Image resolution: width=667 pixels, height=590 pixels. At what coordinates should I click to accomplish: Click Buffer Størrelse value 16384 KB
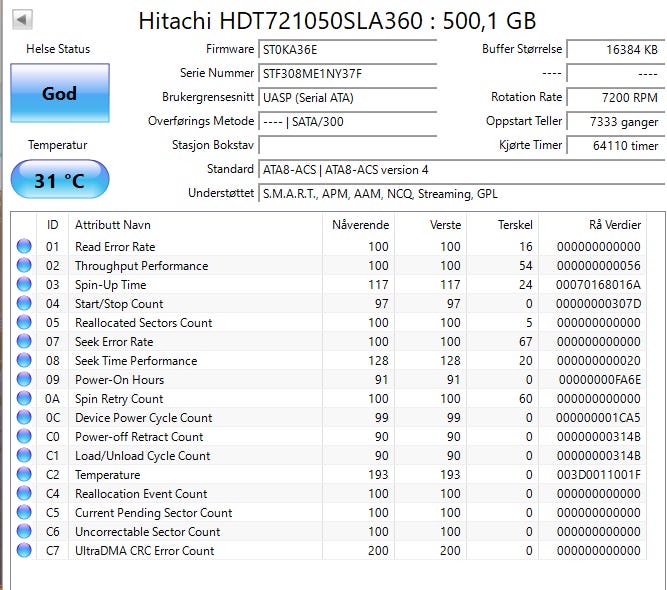coord(616,49)
